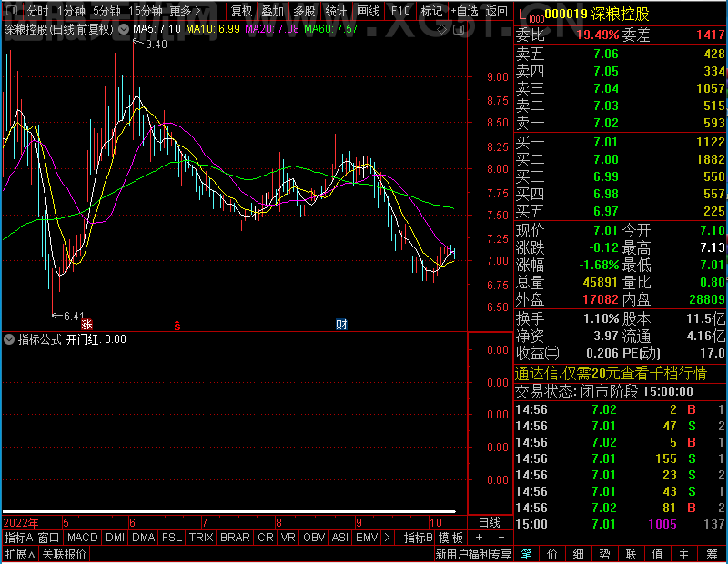The height and width of the screenshot is (564, 728).
Task: Click the 2022年 label on the time axis
Action: 21,523
